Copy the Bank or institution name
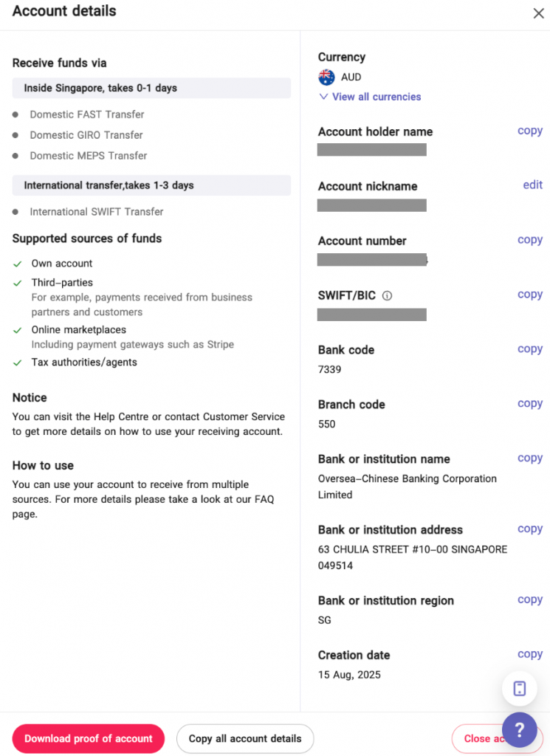 click(529, 458)
